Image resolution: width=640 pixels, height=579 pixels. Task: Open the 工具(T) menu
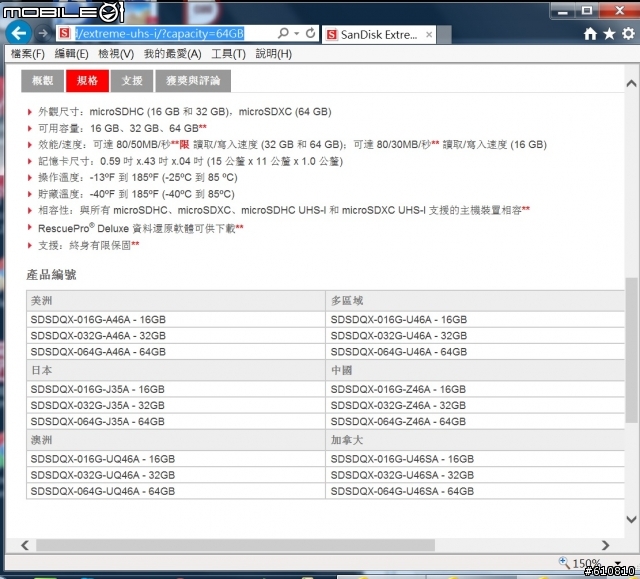pyautogui.click(x=229, y=54)
